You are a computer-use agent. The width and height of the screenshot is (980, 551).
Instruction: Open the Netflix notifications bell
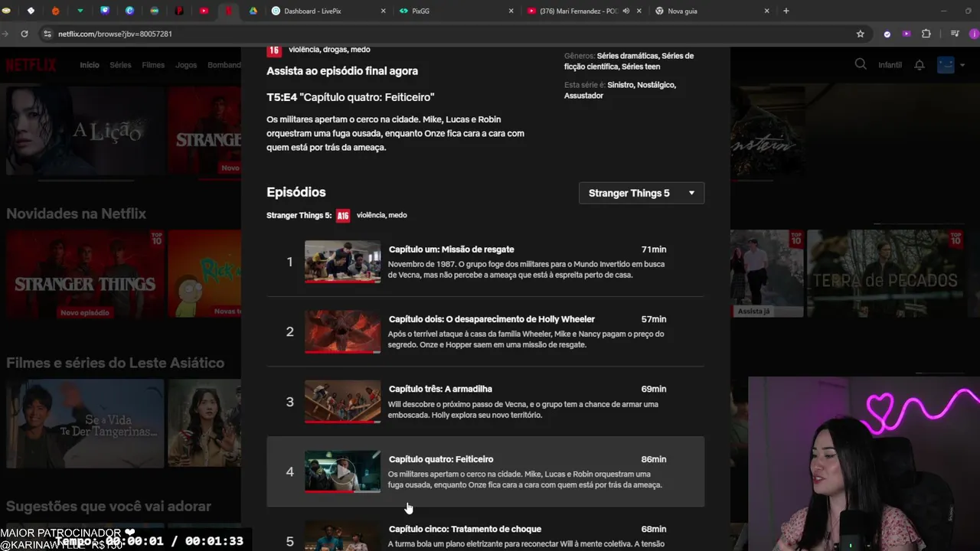tap(920, 65)
